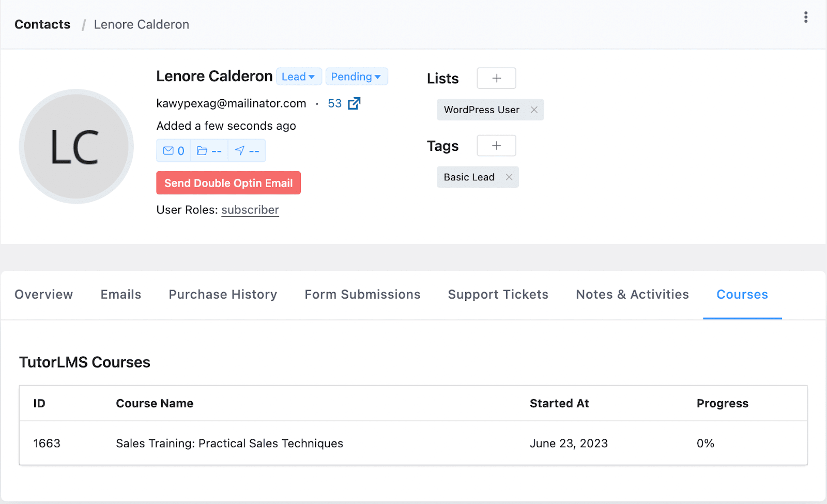Remove the Basic Lead tag
Image resolution: width=827 pixels, height=504 pixels.
tap(509, 177)
